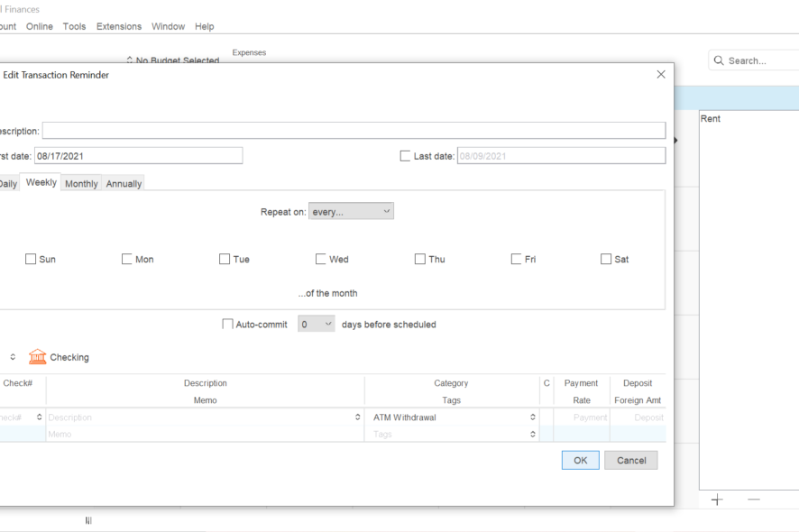Toggle the Auto-commit checkbox

227,325
